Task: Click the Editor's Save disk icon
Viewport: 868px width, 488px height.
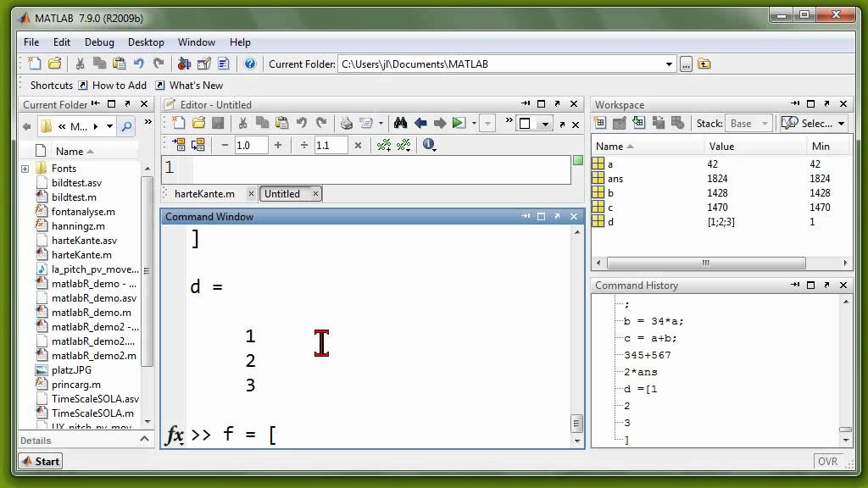Action: tap(218, 123)
